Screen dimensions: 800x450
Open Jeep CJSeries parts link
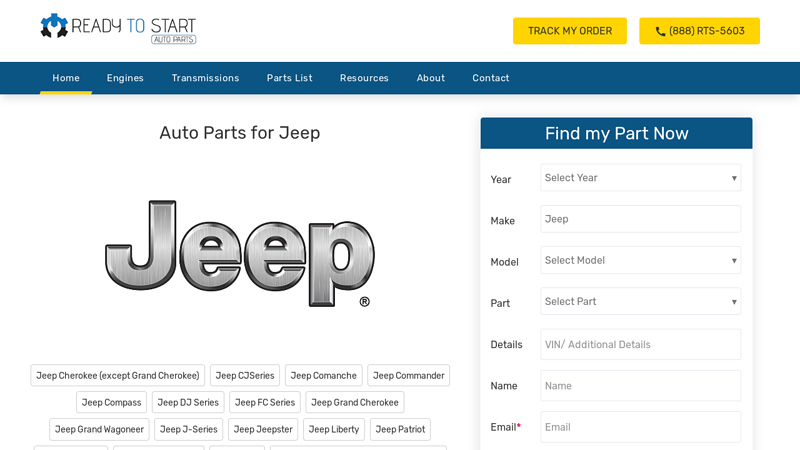(x=245, y=376)
